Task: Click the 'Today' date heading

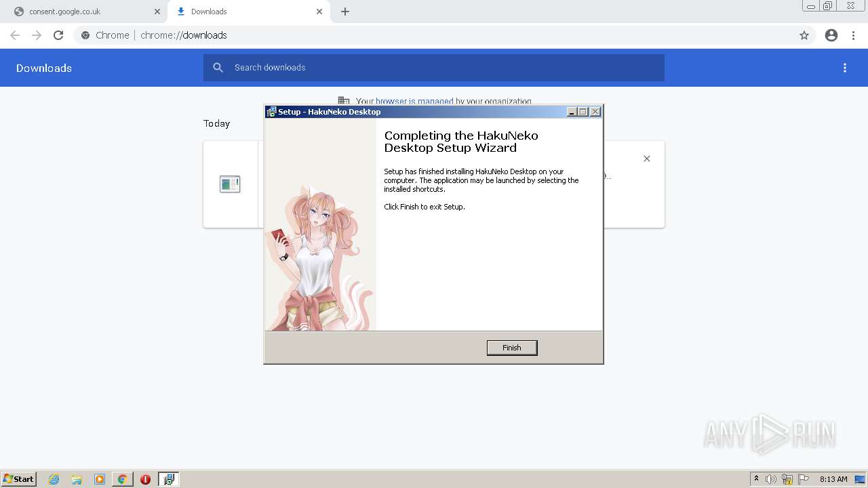Action: click(216, 123)
